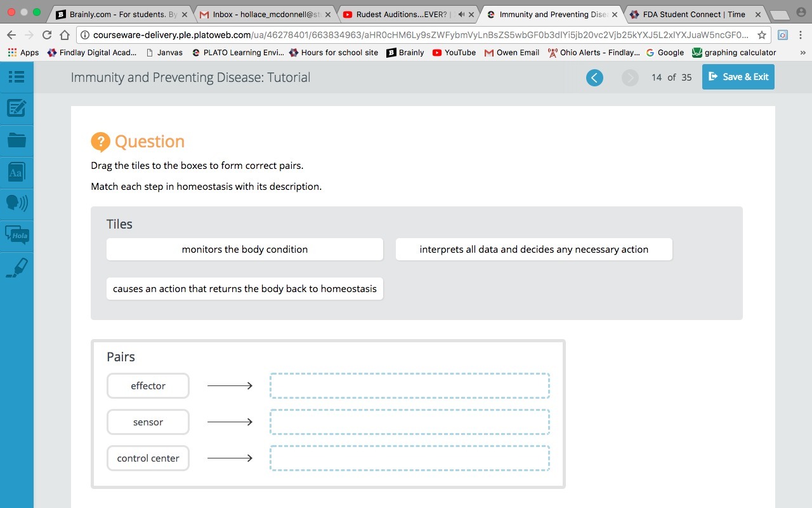Image resolution: width=812 pixels, height=508 pixels.
Task: Switch to the Rudest Auditions YouTube tab
Action: (407, 14)
